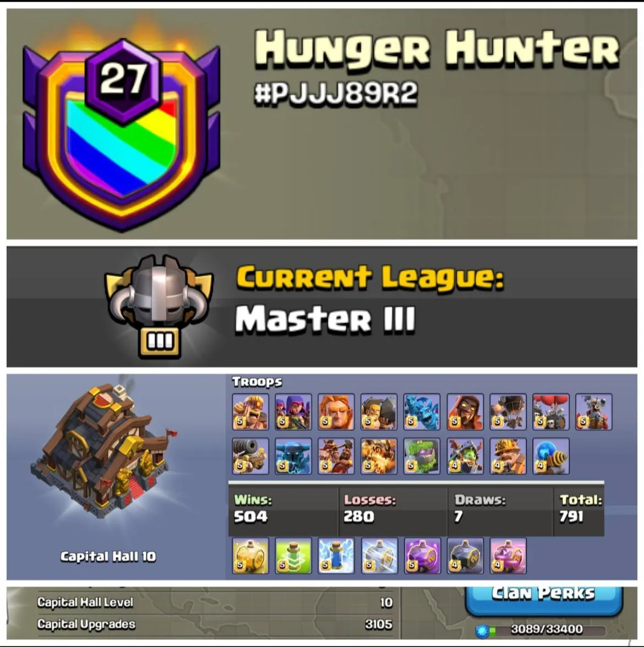Tap the Super Barbarian troop icon
The height and width of the screenshot is (647, 644).
[x=250, y=412]
